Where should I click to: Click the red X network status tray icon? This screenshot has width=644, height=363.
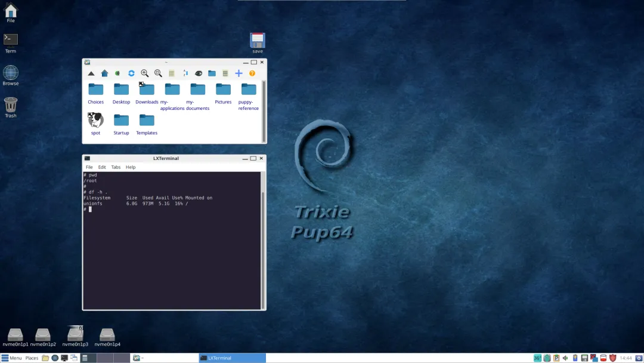pyautogui.click(x=594, y=358)
